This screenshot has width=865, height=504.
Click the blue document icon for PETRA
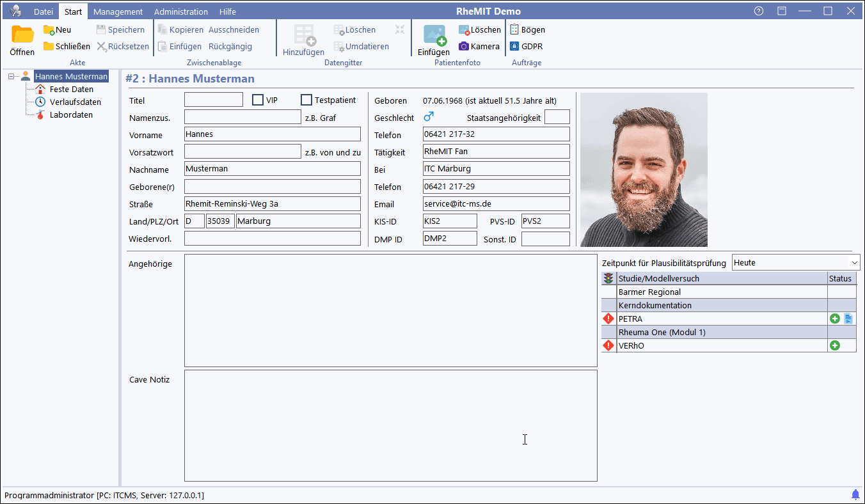click(x=848, y=319)
